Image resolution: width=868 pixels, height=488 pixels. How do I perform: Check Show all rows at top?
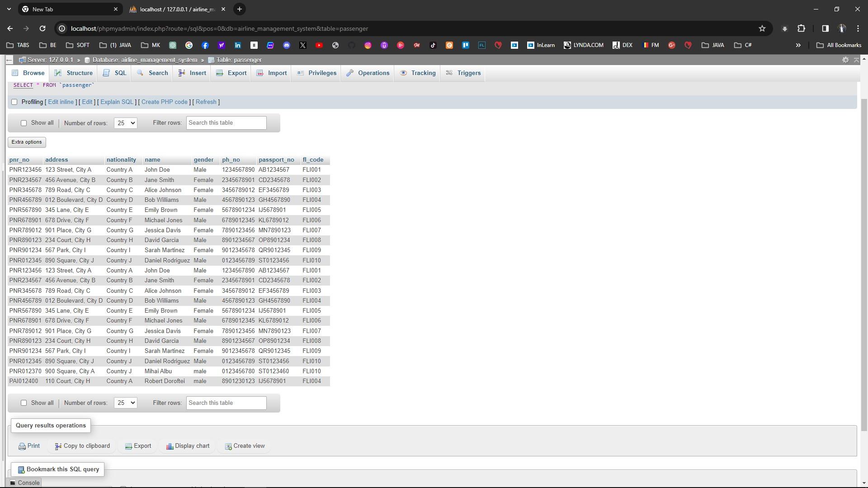pos(24,122)
